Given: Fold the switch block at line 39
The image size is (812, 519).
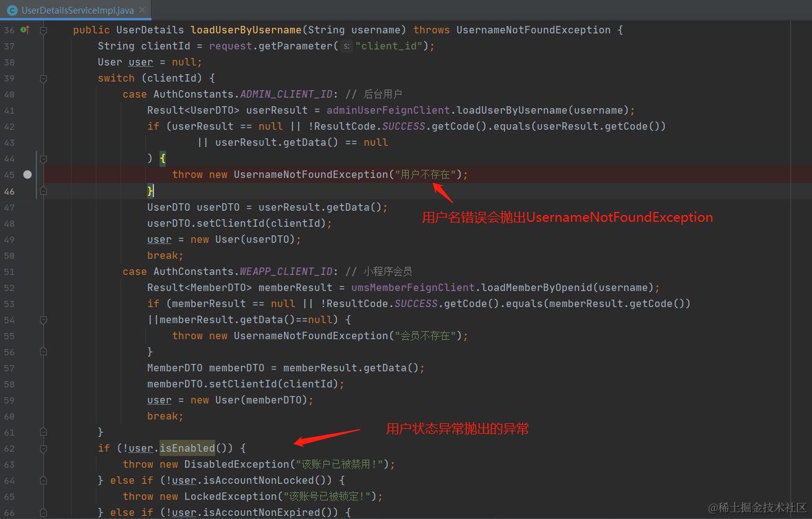Looking at the screenshot, I should [x=43, y=78].
